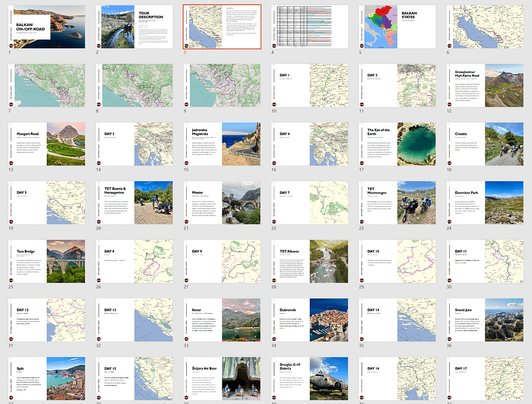This screenshot has height=404, width=532.
Task: Choose the Mostar bridge slide
Action: point(222,203)
